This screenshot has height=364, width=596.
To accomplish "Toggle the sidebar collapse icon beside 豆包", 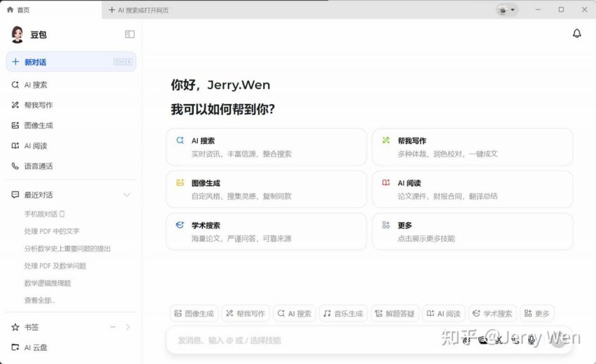I will click(x=129, y=34).
